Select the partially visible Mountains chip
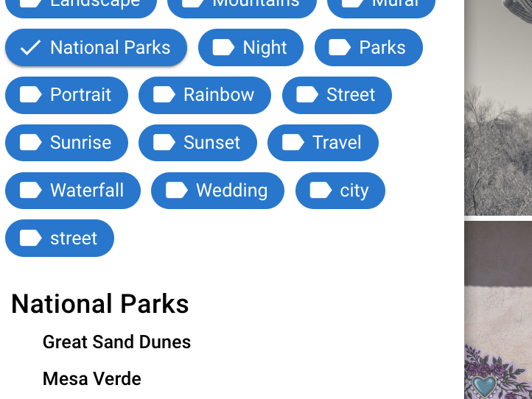532x399 pixels. coord(242,6)
